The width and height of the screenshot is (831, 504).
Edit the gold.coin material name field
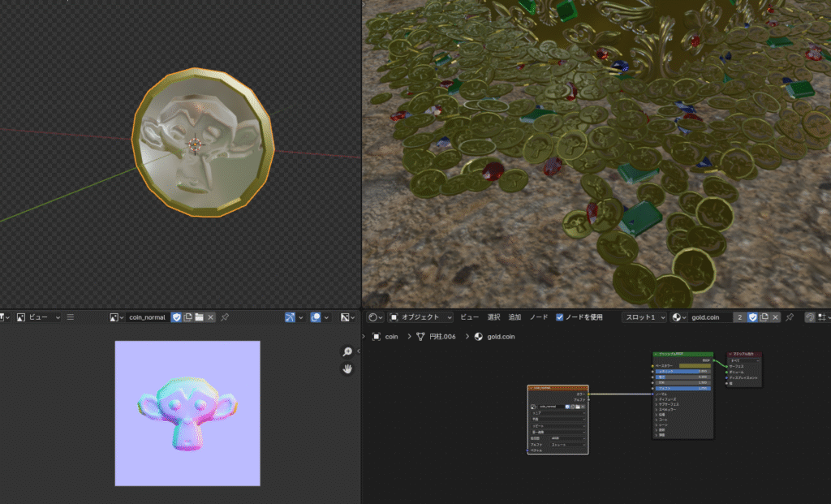tap(710, 317)
